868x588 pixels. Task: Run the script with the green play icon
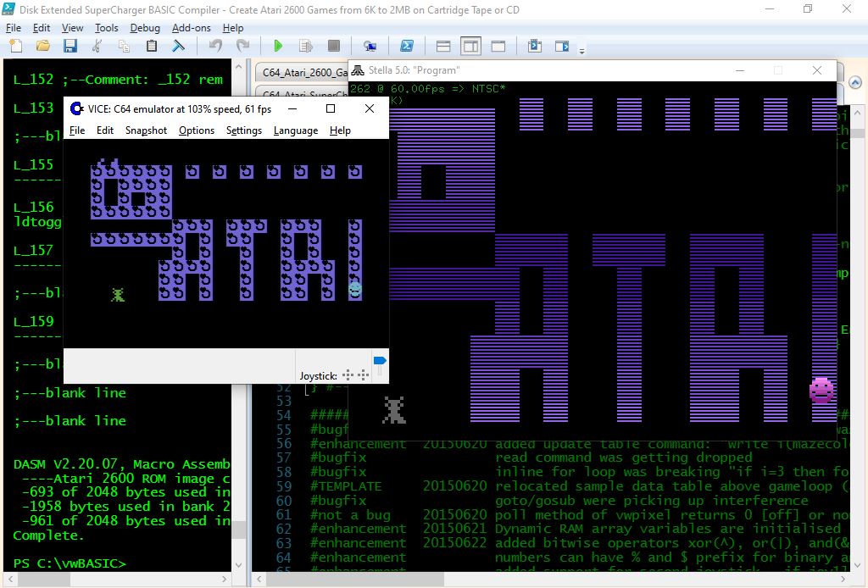click(278, 46)
